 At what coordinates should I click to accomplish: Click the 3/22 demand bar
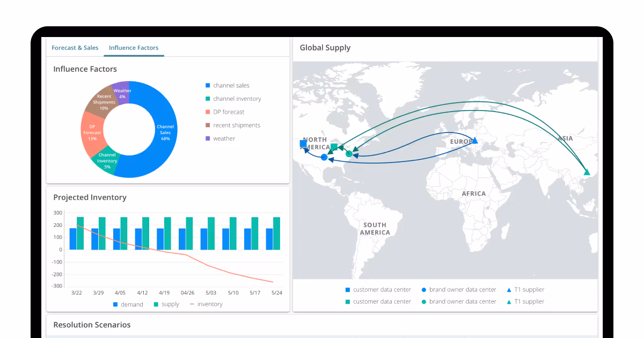point(73,239)
